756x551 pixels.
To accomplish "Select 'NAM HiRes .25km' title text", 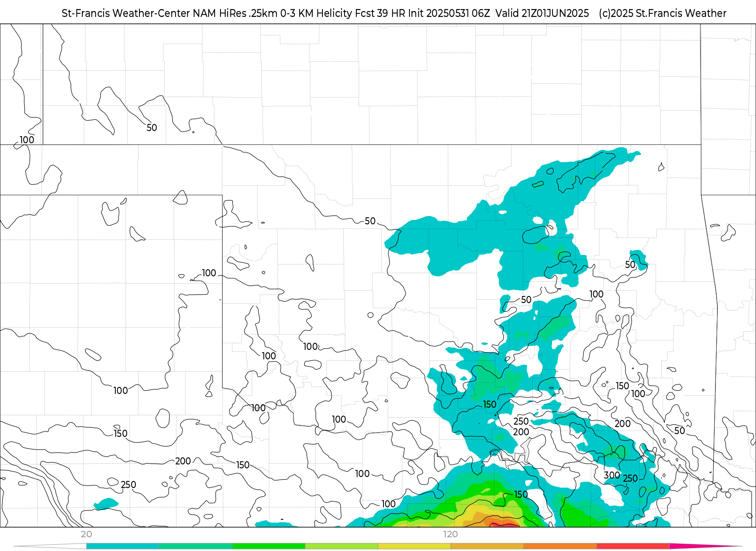I will click(235, 13).
